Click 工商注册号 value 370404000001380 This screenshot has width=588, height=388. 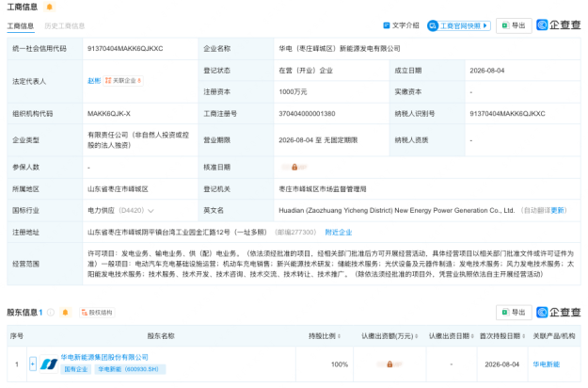pyautogui.click(x=307, y=113)
